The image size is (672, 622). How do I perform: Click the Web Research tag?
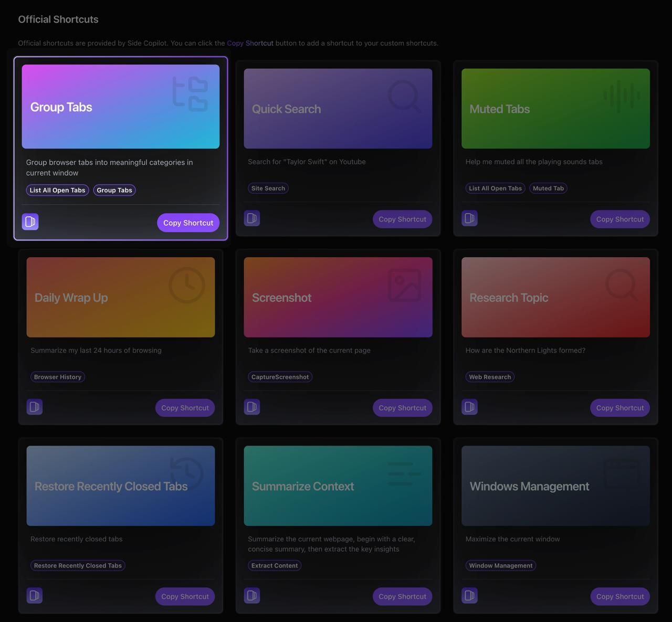click(x=490, y=377)
